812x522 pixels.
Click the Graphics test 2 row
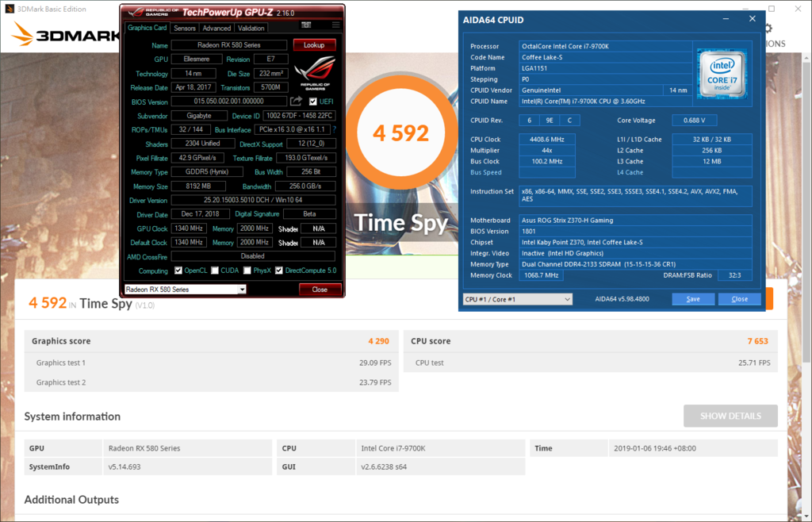click(x=211, y=382)
